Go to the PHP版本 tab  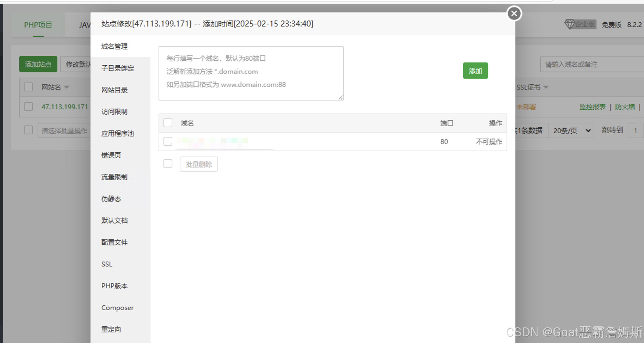(114, 286)
